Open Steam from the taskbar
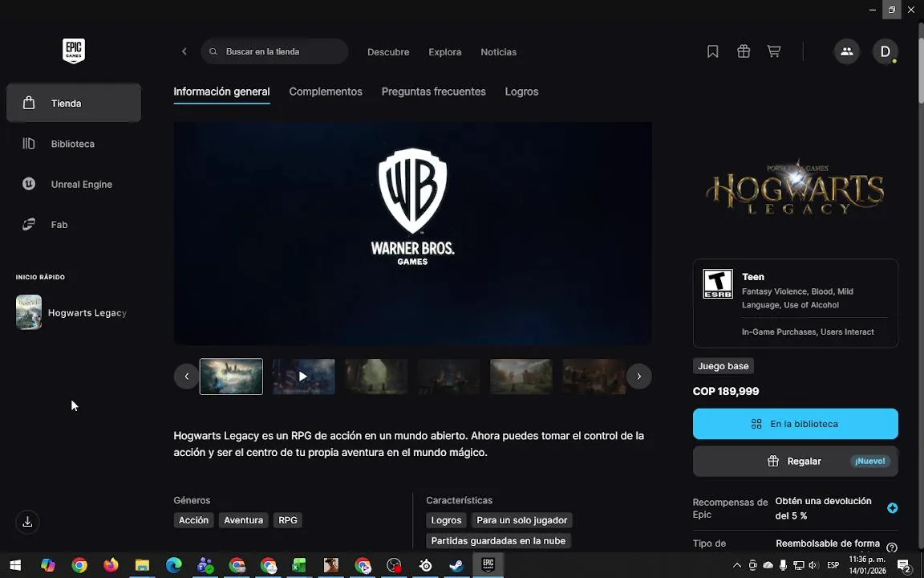924x578 pixels. 456,566
